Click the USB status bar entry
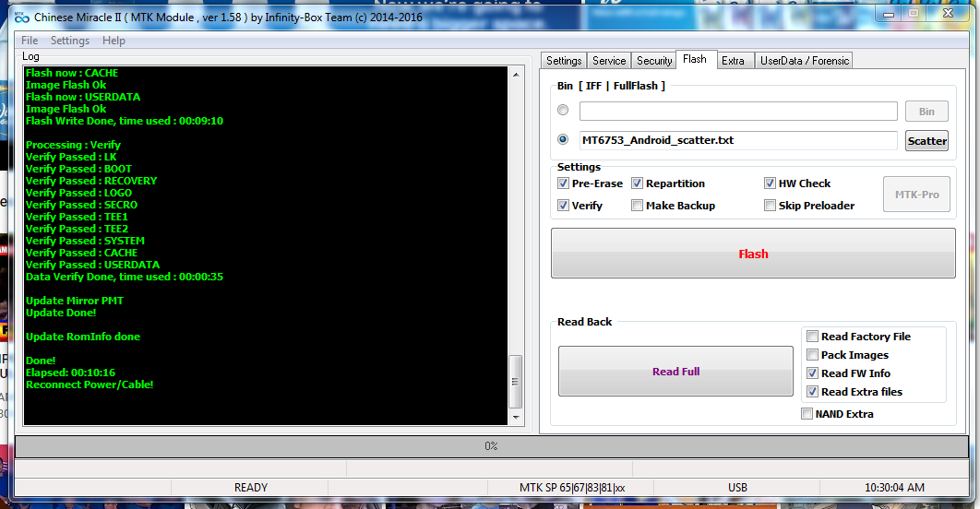The image size is (980, 509). pos(737,488)
